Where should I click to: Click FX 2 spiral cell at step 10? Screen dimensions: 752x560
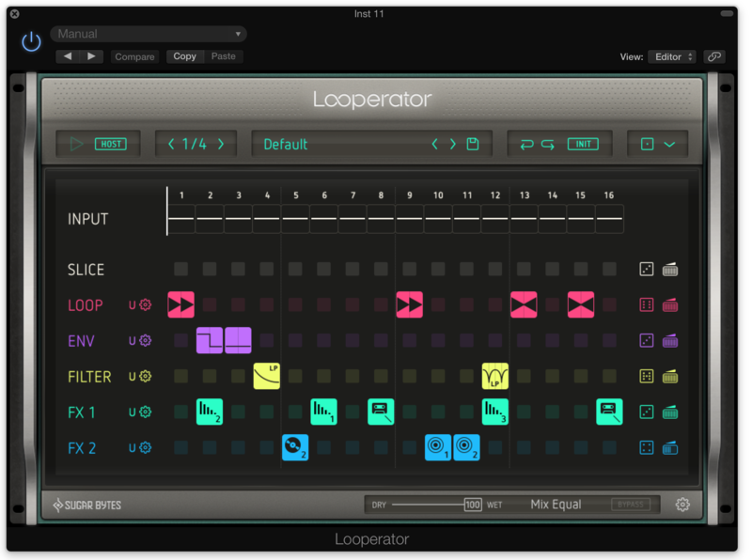[438, 447]
